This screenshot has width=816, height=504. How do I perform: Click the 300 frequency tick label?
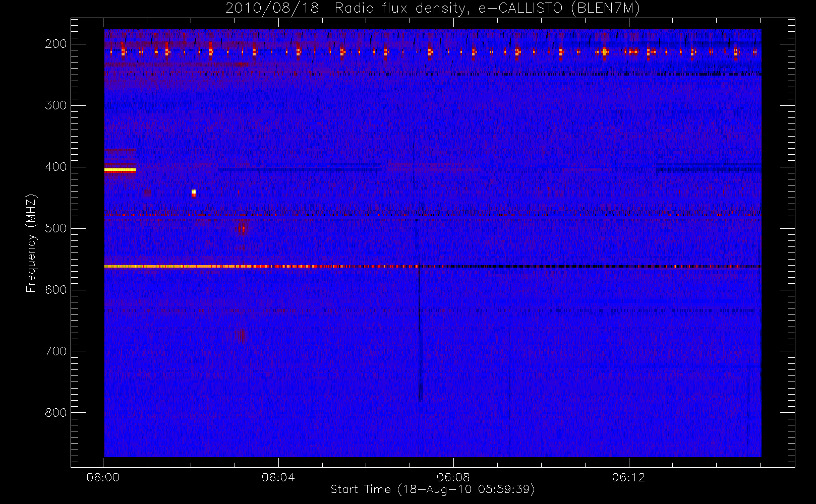(x=55, y=105)
